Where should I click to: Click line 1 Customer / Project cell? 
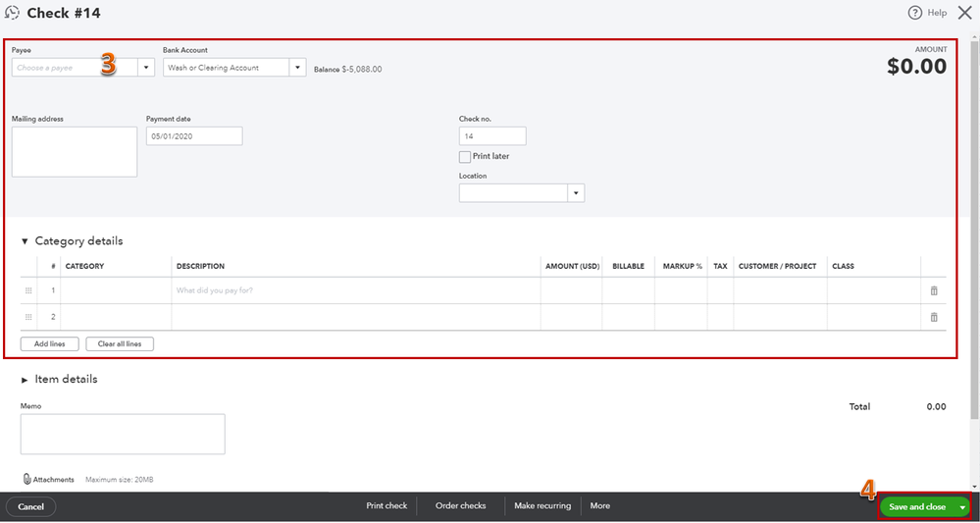click(780, 290)
